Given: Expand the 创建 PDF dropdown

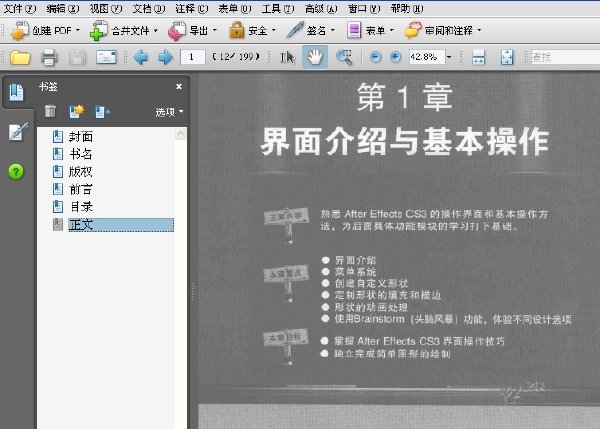Looking at the screenshot, I should 78,30.
